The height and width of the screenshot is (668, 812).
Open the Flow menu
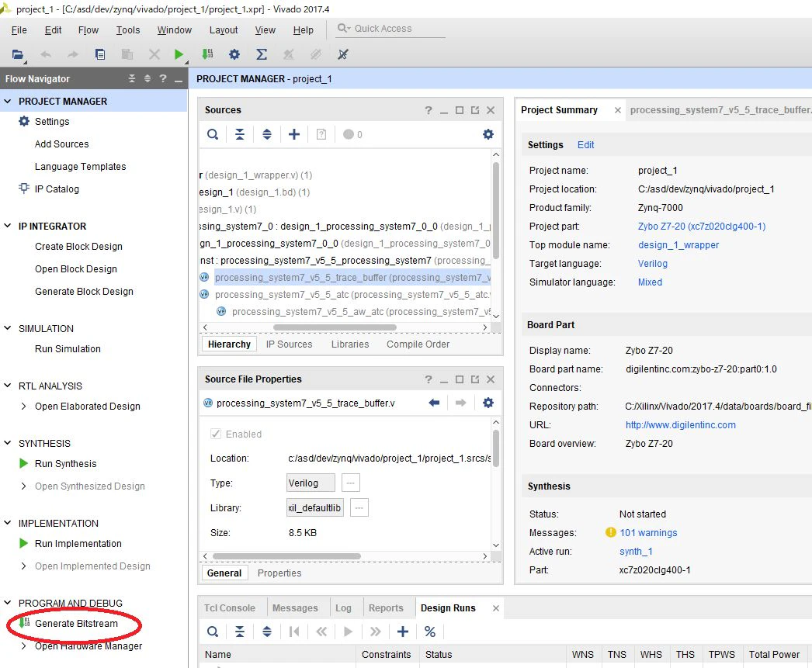point(88,30)
